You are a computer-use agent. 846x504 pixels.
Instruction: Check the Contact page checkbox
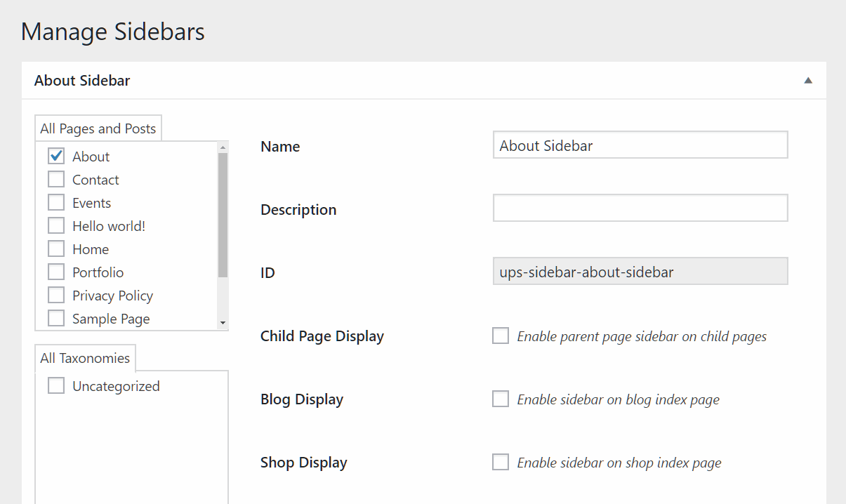point(56,179)
